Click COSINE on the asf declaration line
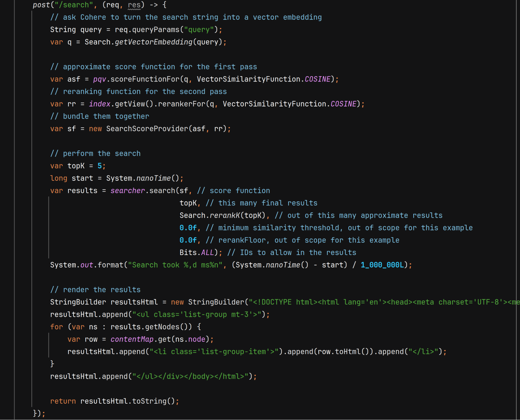The image size is (520, 420). click(x=317, y=79)
